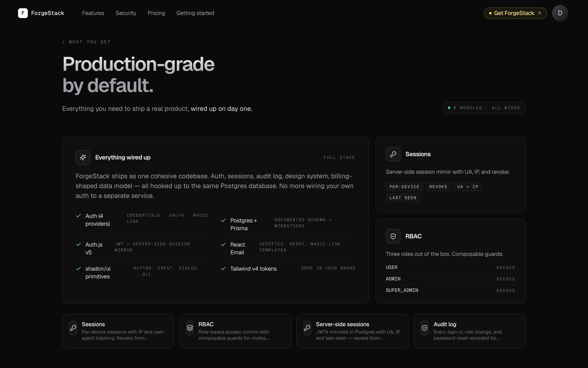The width and height of the screenshot is (588, 368).
Task: Open the ForgeStack brand name link
Action: pos(47,13)
